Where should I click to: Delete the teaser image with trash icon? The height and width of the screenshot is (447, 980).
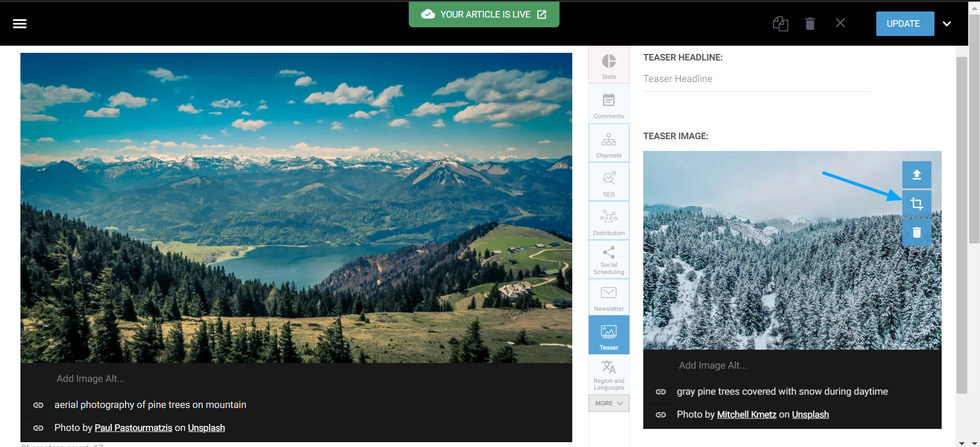coord(916,233)
